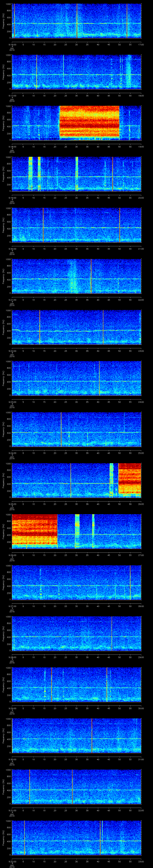Viewport: 153px width, 868px height.
Task: Select the red spike near 14 s in the 9:20 spectrogram
Action: click(x=43, y=225)
